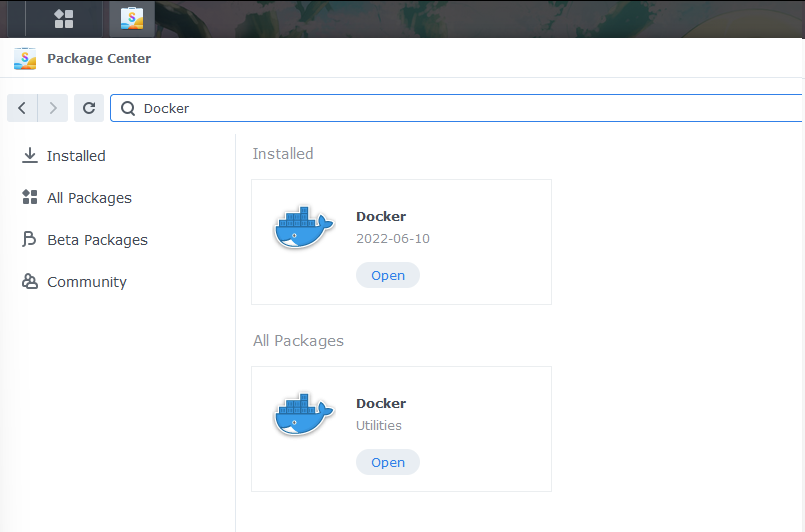Open the DSM Main Menu grid icon
Screen dimensions: 805x532
(64, 18)
